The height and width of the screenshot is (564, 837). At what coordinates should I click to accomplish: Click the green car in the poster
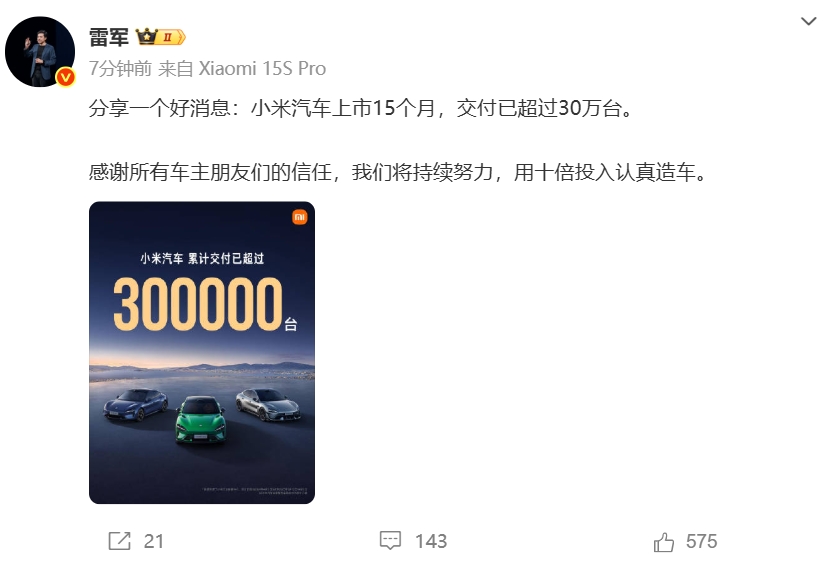point(201,420)
